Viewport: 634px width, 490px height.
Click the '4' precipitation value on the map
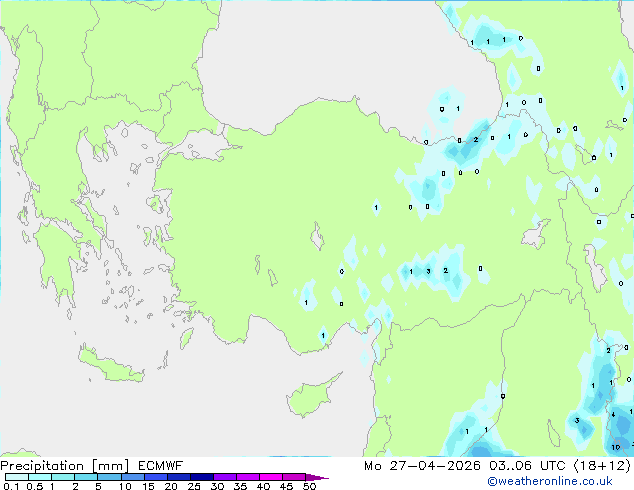click(x=613, y=414)
